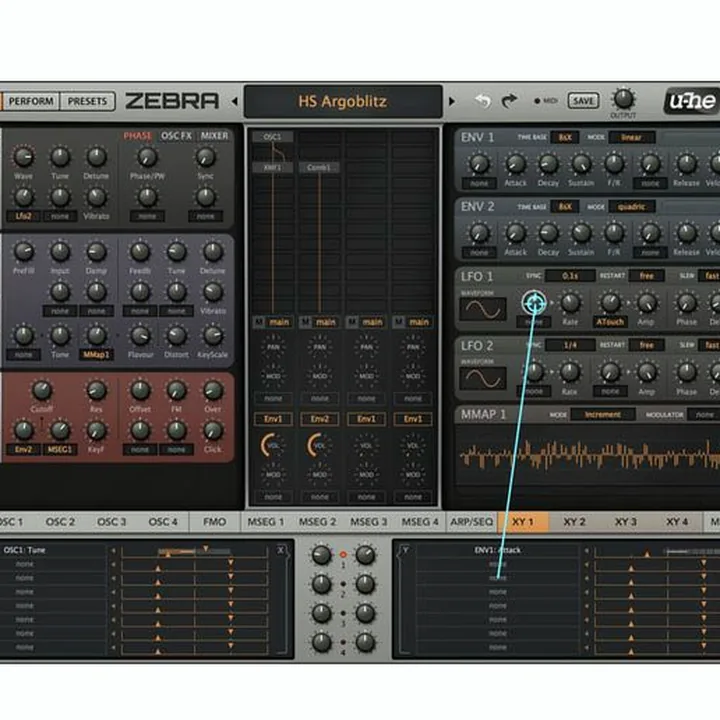Open ENV 1 mode linear selector
Image resolution: width=720 pixels, height=720 pixels.
point(632,137)
